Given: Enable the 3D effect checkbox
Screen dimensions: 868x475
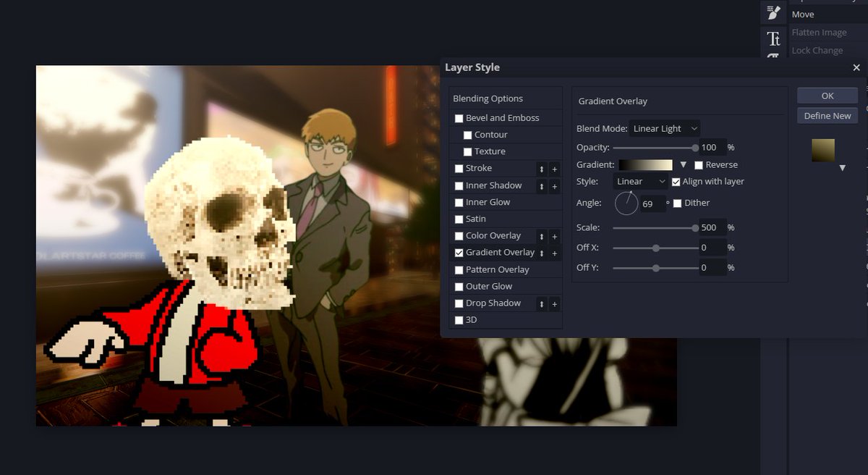Looking at the screenshot, I should coord(459,320).
